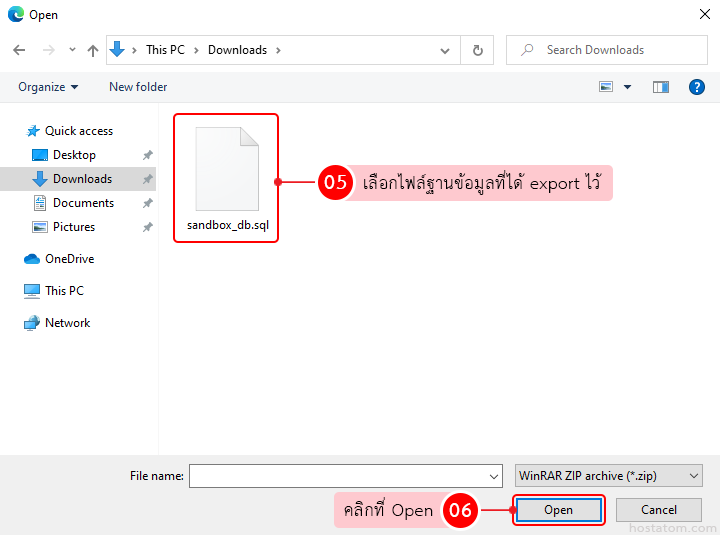Click the Up to parent folder arrow

(x=93, y=50)
